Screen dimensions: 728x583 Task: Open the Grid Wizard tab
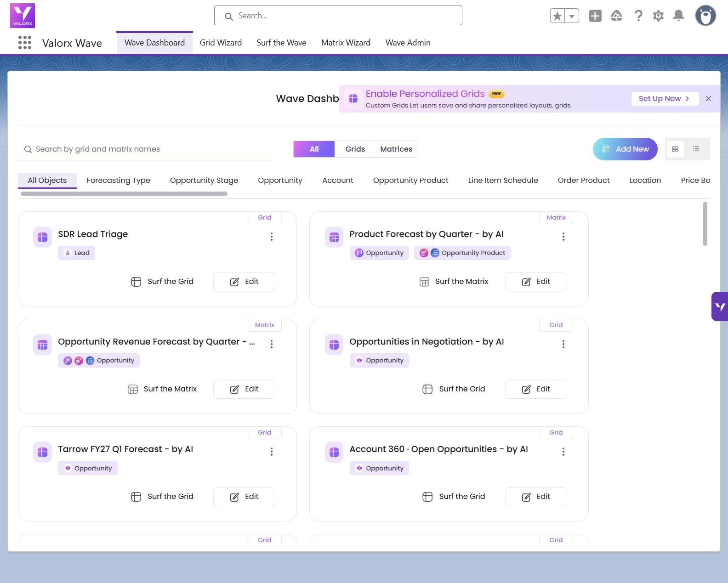pyautogui.click(x=221, y=43)
